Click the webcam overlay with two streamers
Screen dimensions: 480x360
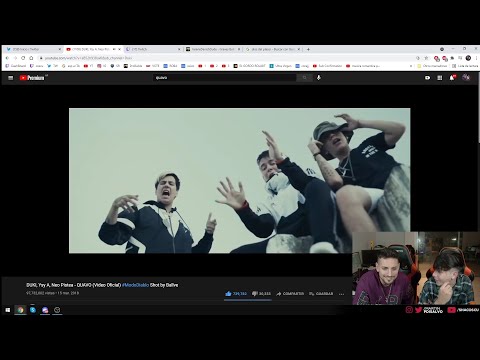tap(416, 268)
